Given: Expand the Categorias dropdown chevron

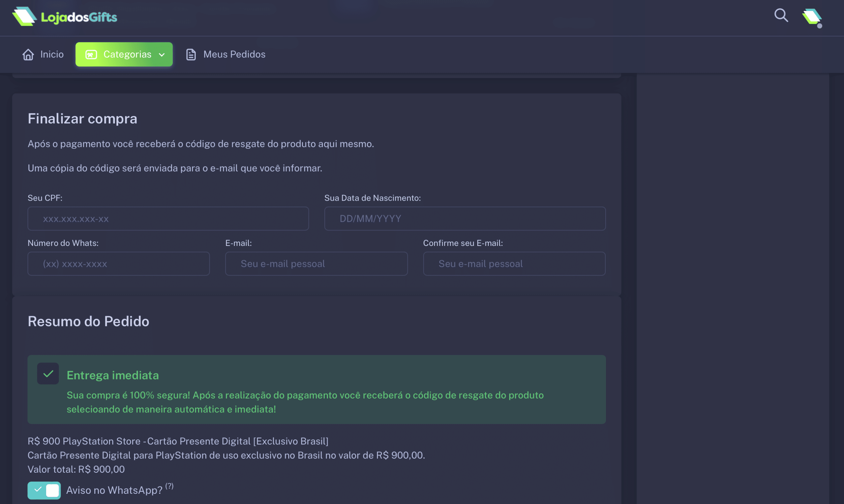Looking at the screenshot, I should point(162,55).
